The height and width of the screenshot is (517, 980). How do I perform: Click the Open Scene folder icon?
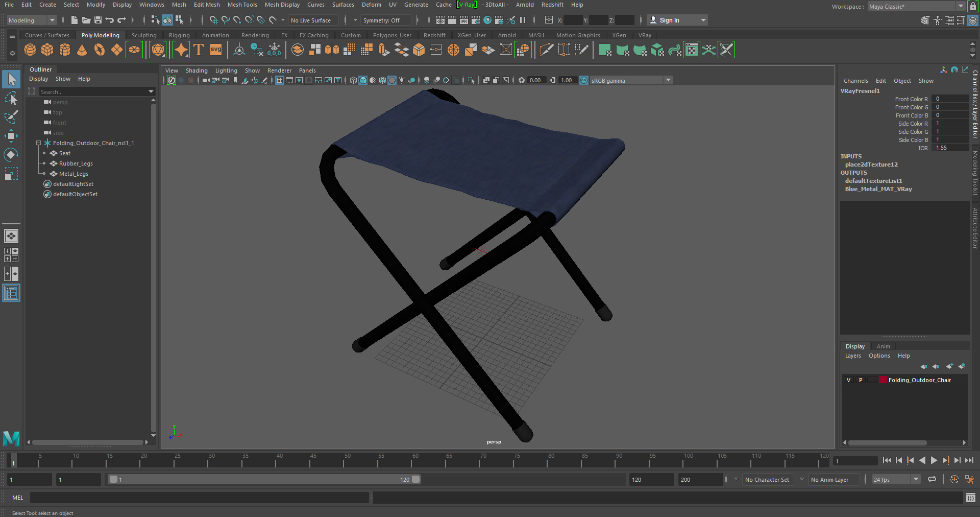[86, 20]
